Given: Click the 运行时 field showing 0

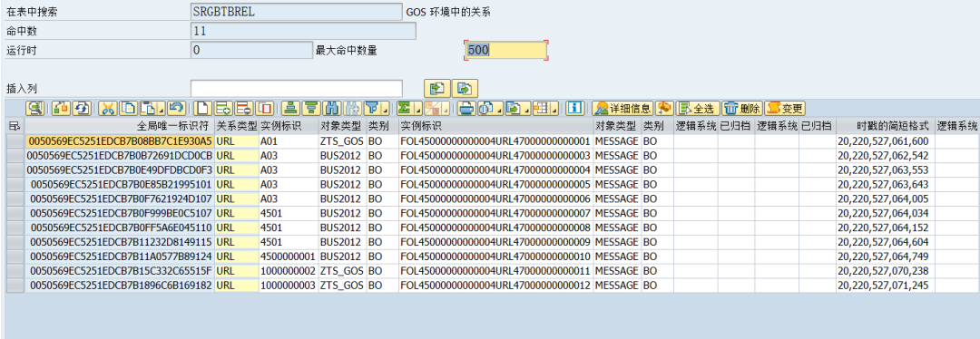Looking at the screenshot, I should tap(251, 51).
